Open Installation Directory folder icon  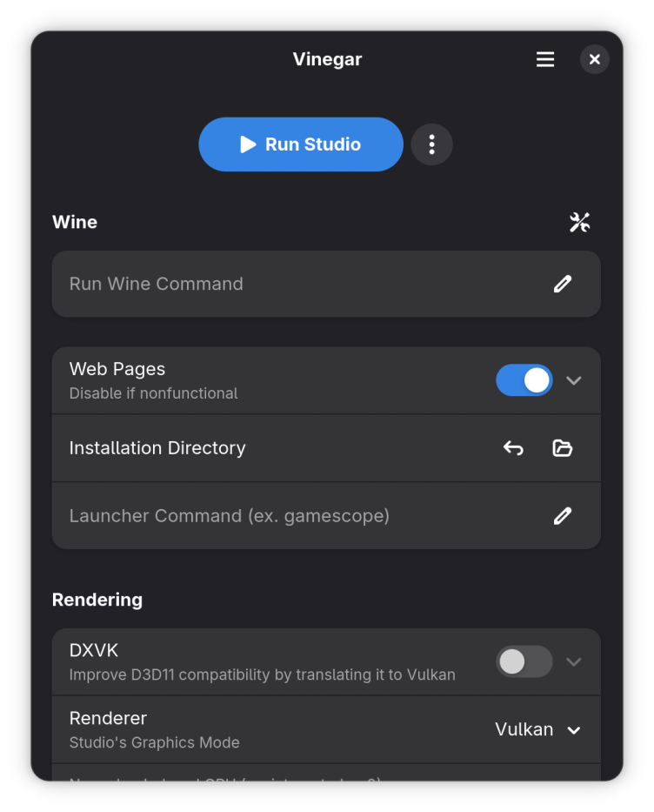[563, 448]
